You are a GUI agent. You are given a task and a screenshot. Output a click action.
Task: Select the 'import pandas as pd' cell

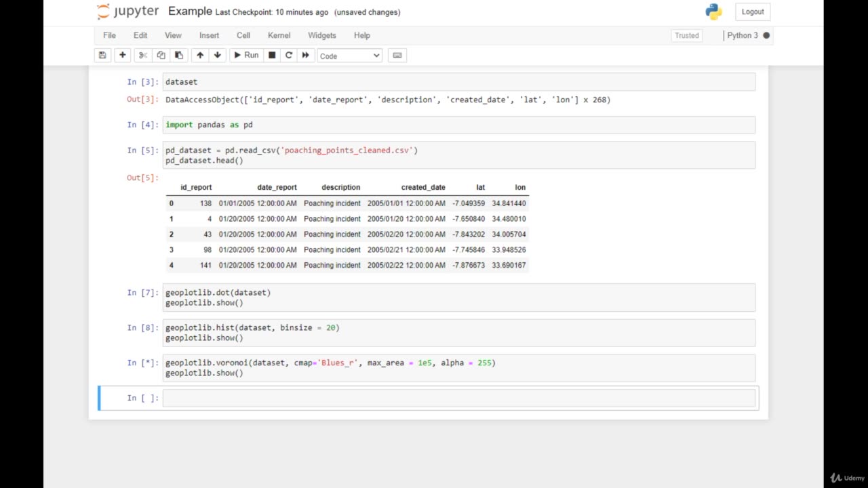point(459,125)
